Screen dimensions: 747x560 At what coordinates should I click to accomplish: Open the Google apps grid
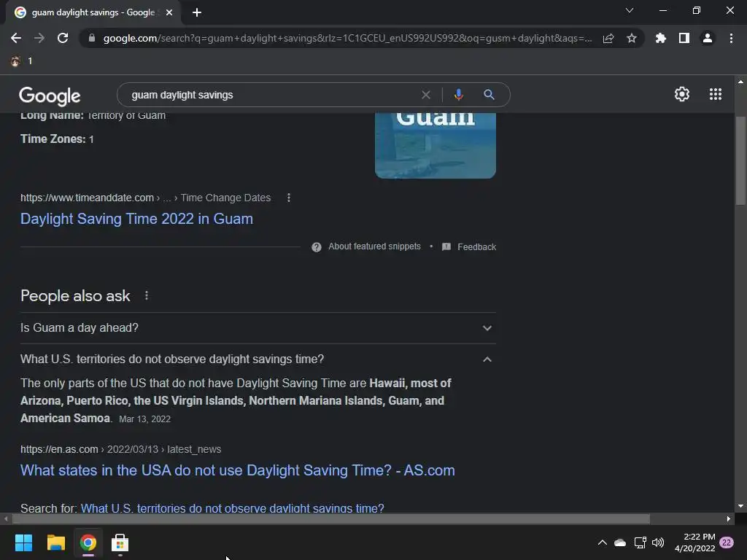coord(716,94)
